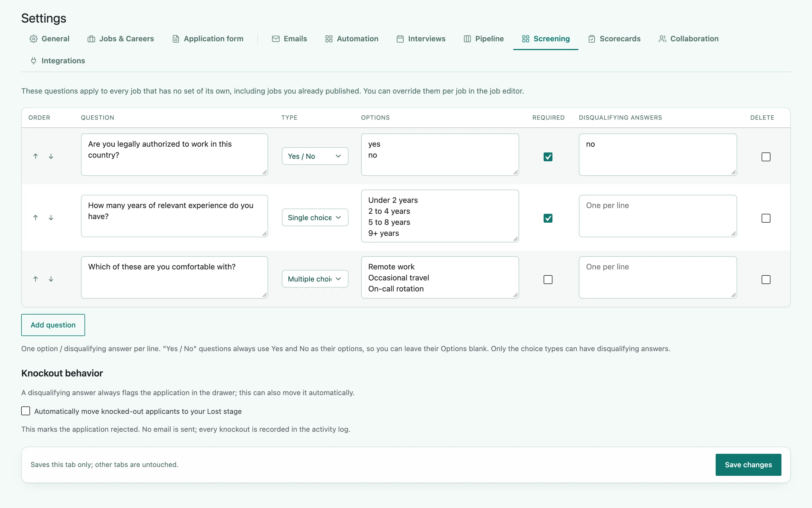Go to the Application form tab
Viewport: 812px width, 508px height.
(x=208, y=39)
